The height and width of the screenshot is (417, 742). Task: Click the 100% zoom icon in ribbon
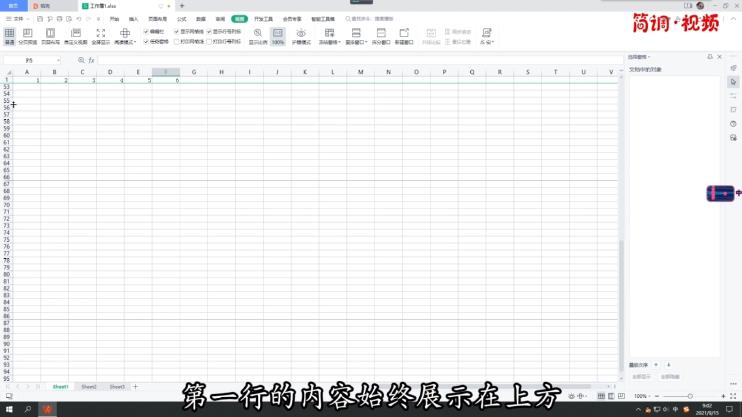coord(278,36)
